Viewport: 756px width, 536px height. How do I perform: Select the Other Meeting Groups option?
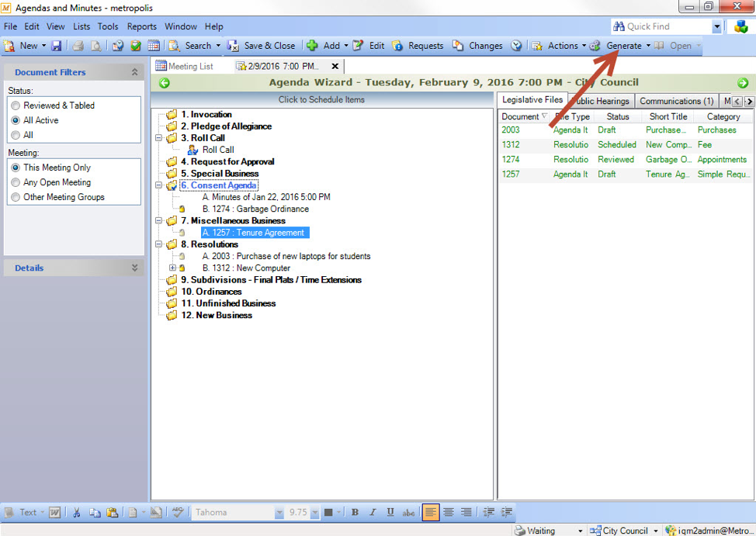click(x=16, y=197)
